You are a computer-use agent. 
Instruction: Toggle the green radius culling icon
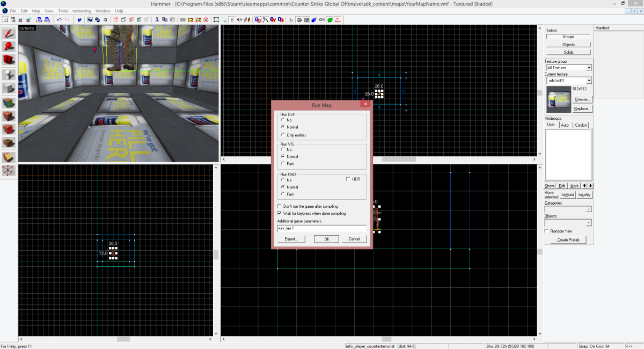(x=330, y=19)
